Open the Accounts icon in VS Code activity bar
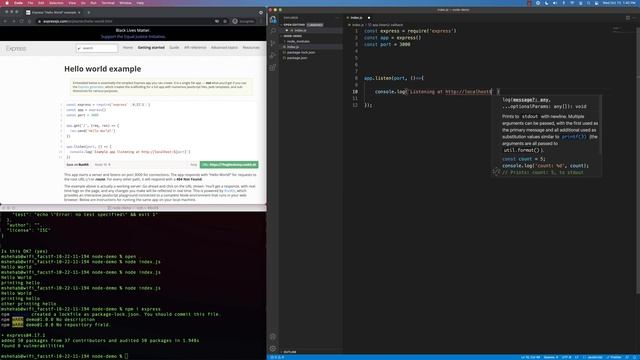Image resolution: width=640 pixels, height=360 pixels. click(273, 337)
